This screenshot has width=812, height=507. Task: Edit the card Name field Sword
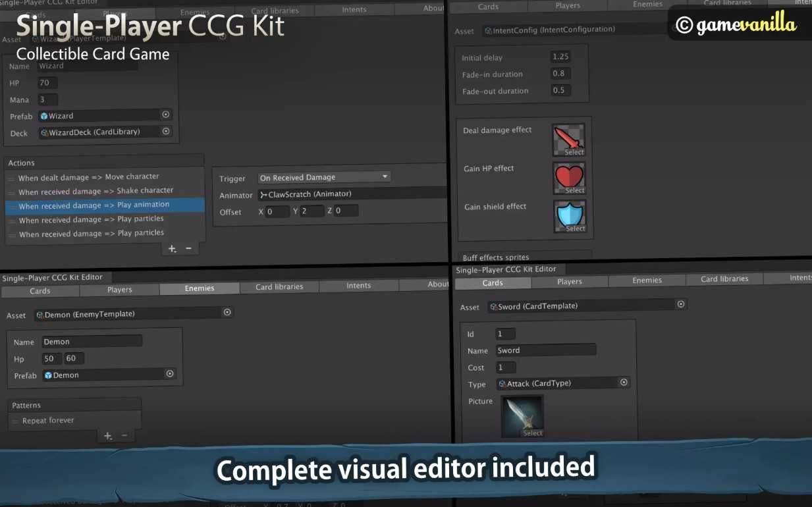[x=546, y=350]
